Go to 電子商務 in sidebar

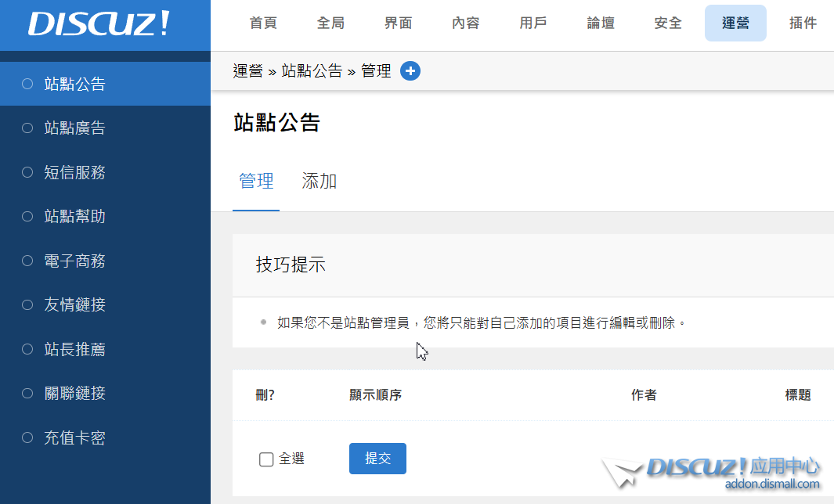tap(74, 261)
